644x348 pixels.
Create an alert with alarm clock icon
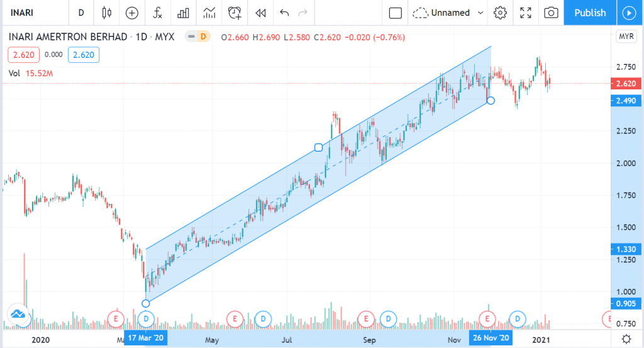coord(235,13)
